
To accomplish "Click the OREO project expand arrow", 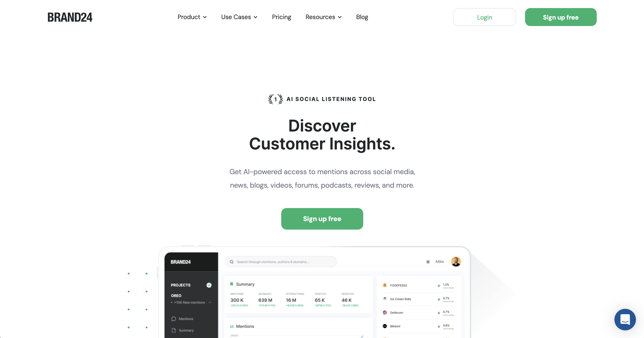I will [210, 302].
